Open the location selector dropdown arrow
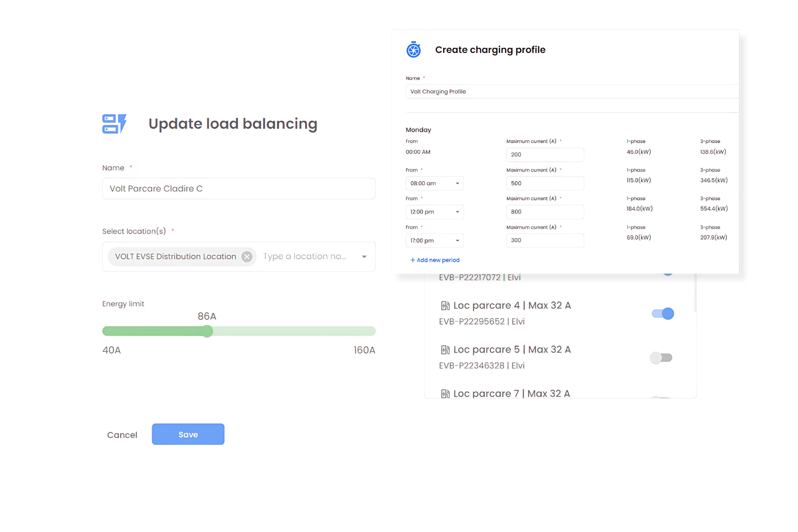Image resolution: width=798 pixels, height=532 pixels. 364,257
